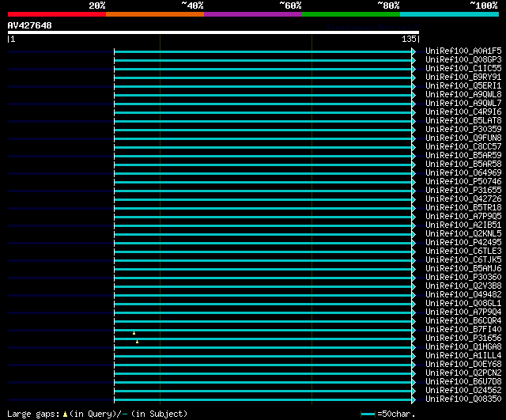
Task: Open the UniRef100_O64969 entry
Action: [463, 173]
